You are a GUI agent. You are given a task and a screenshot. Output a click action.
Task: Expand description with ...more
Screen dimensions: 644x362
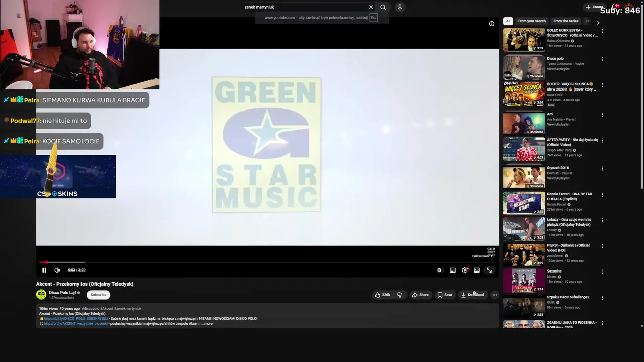[x=207, y=324]
